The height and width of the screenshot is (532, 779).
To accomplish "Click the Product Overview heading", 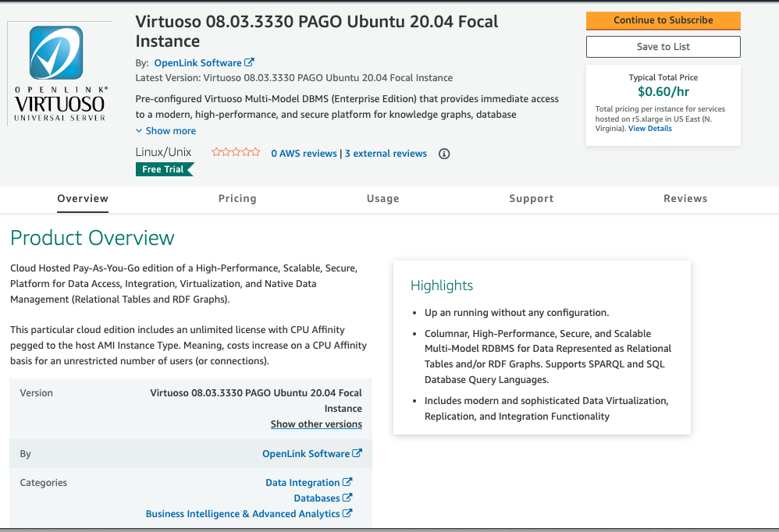I will [92, 238].
